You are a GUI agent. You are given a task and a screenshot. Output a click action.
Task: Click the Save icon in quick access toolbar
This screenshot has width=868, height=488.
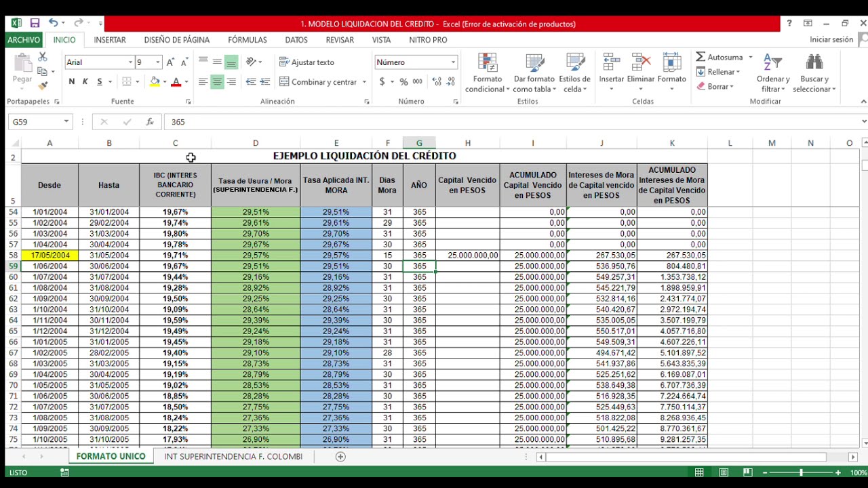tap(35, 24)
